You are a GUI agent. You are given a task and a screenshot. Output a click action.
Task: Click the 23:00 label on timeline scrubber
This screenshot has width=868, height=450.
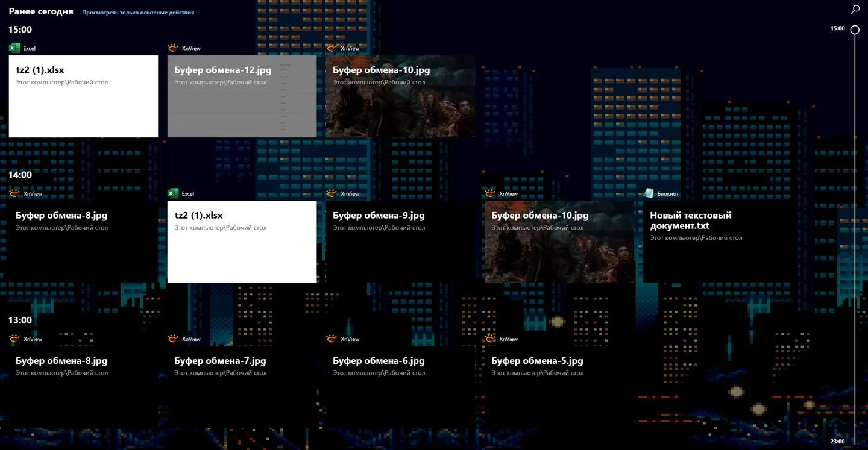click(837, 442)
